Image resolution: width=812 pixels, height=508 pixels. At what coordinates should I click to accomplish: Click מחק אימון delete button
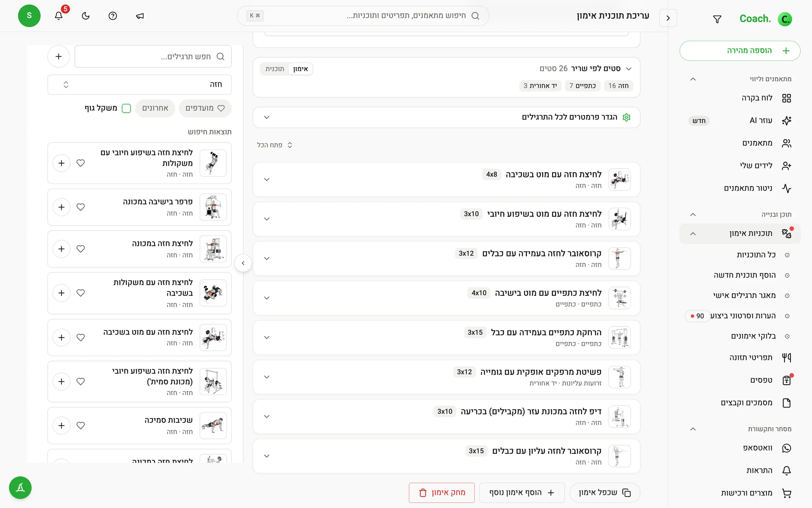pos(442,492)
